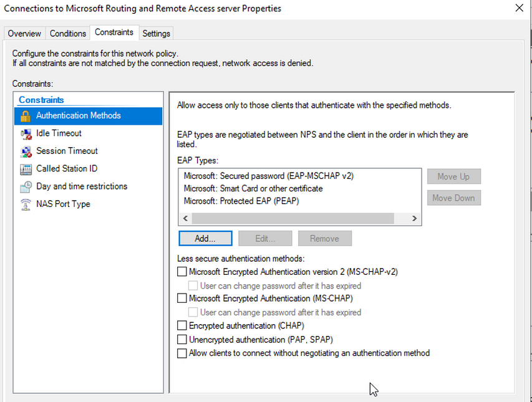532x402 pixels.
Task: Click the EAP list left scroll arrow
Action: point(185,218)
